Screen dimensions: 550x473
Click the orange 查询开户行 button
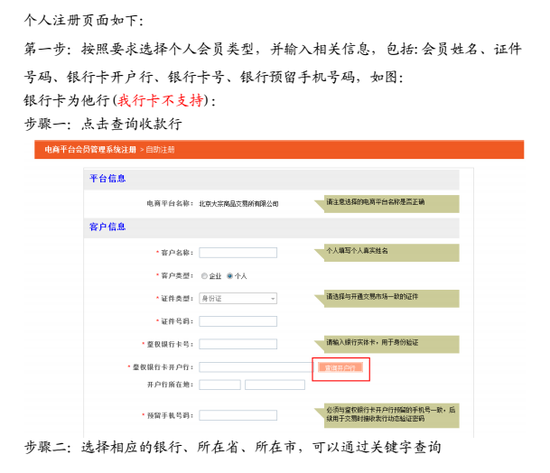pyautogui.click(x=340, y=368)
